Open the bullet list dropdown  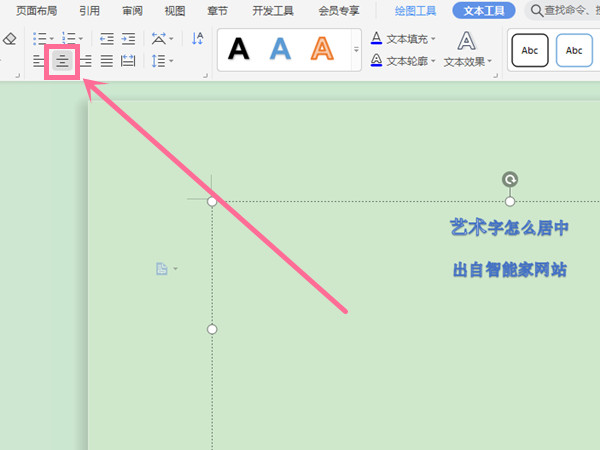(x=53, y=39)
